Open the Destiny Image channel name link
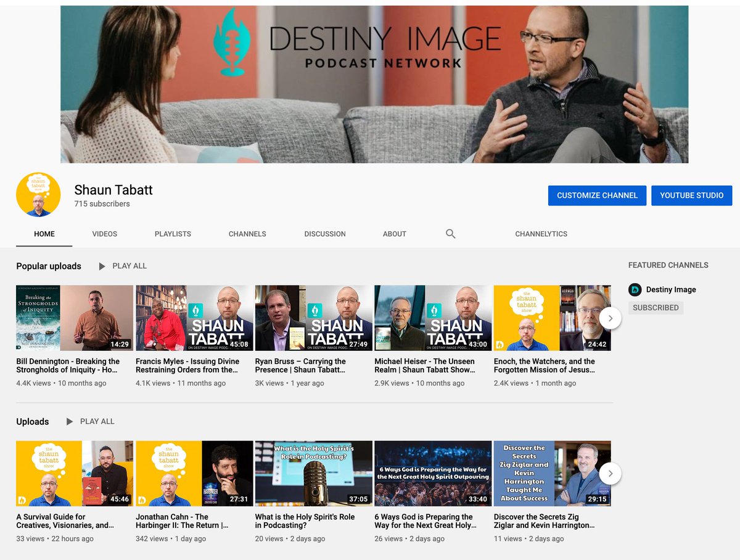740x560 pixels. tap(671, 289)
